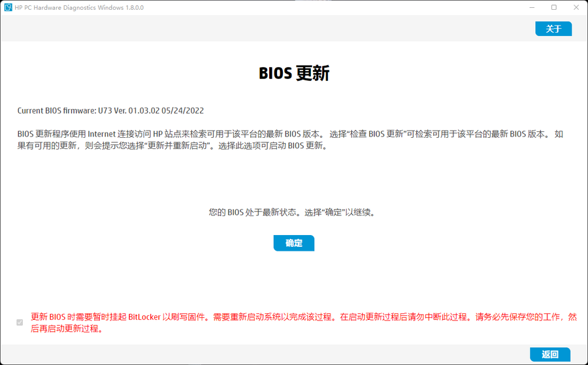Click the HP logo in title bar
This screenshot has width=588, height=365.
[x=8, y=7]
